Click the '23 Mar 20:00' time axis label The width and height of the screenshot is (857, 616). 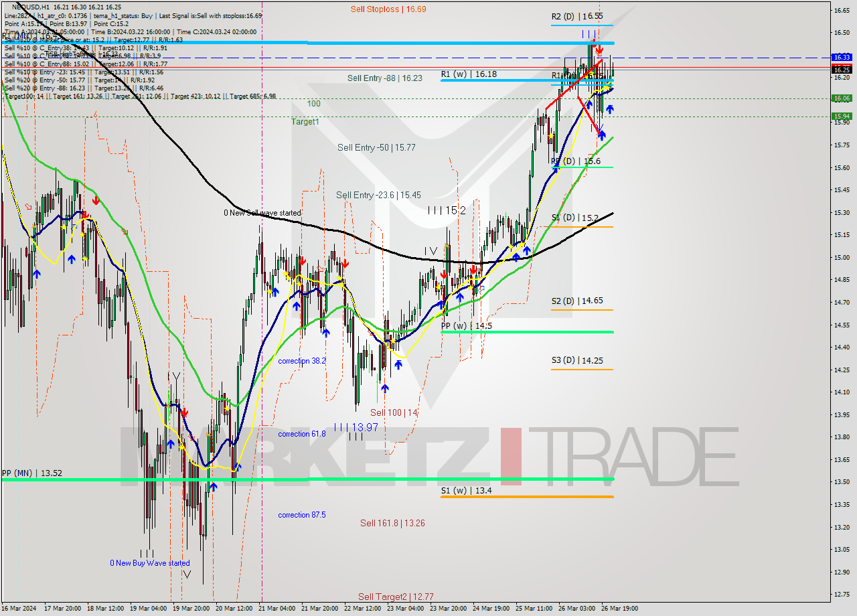tap(449, 609)
